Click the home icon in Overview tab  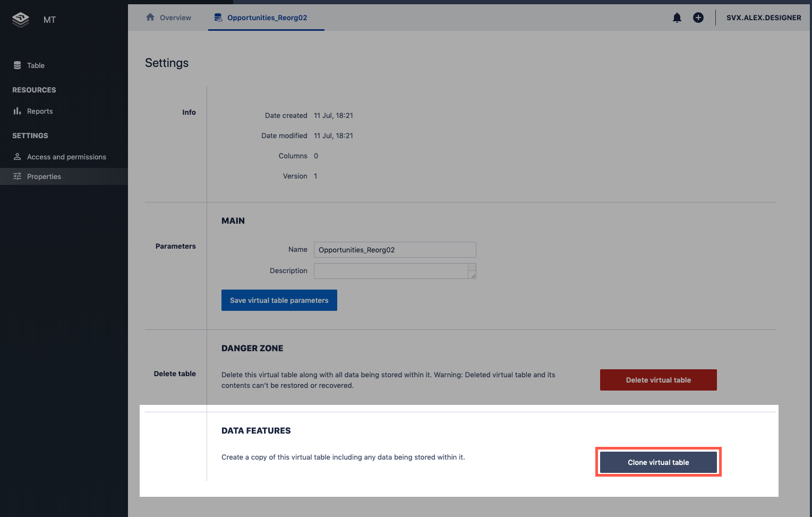point(150,18)
